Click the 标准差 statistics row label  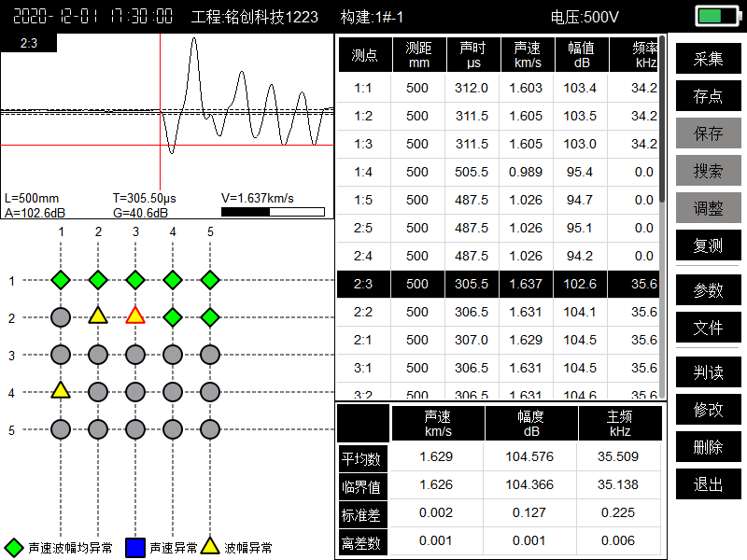(362, 515)
